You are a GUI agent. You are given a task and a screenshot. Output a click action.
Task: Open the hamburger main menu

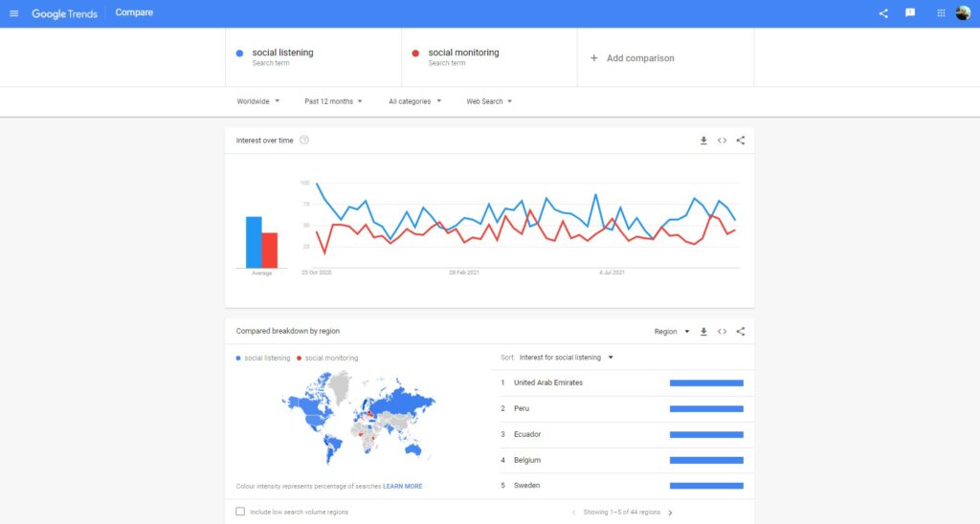[13, 13]
